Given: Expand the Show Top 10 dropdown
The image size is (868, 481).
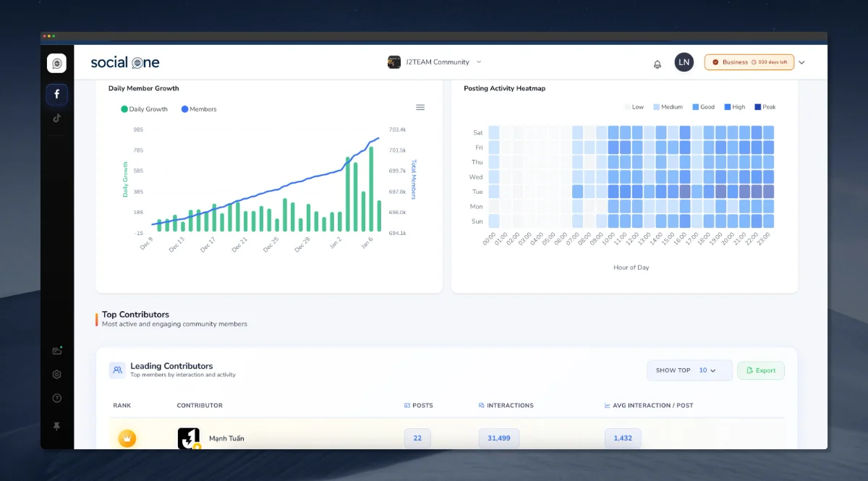Looking at the screenshot, I should (x=689, y=370).
